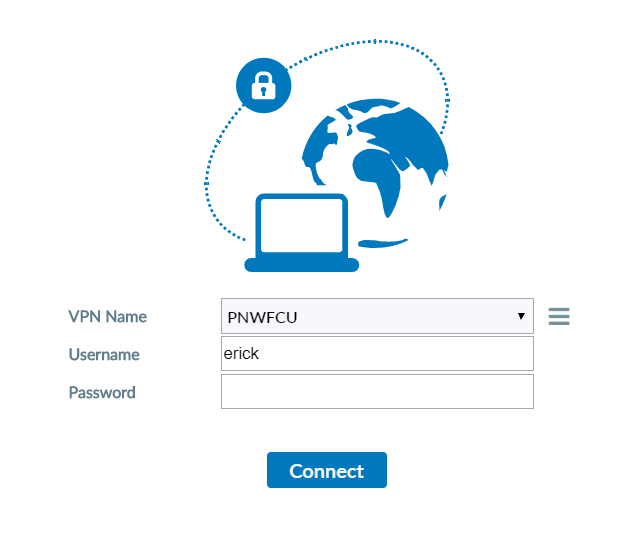Click the dropdown arrow in the VPN Name field

click(521, 316)
